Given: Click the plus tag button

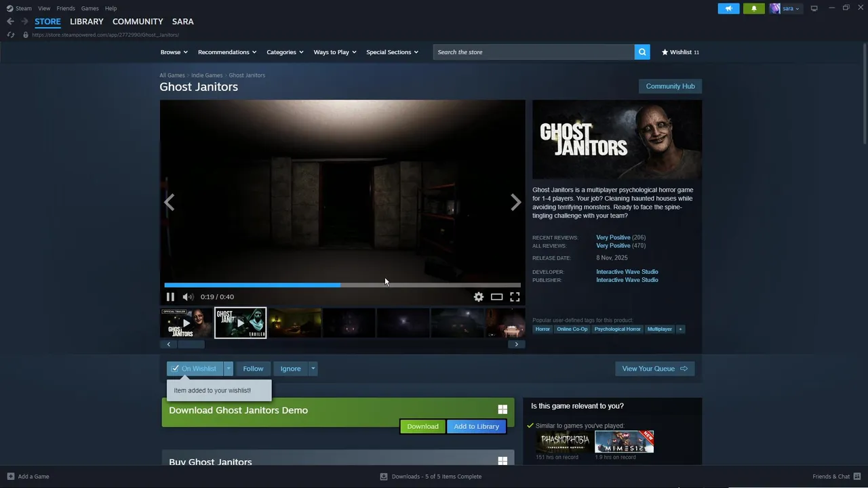Looking at the screenshot, I should click(x=680, y=329).
